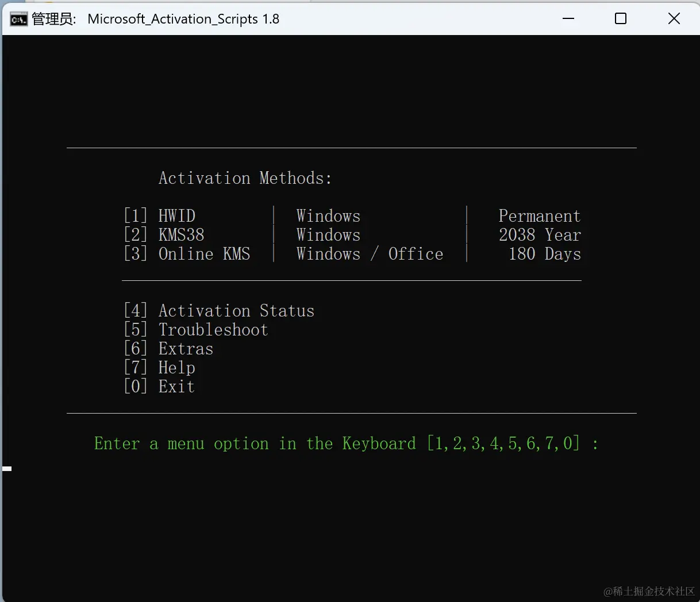This screenshot has height=602, width=700.
Task: Click the [0] Exit line
Action: (160, 387)
